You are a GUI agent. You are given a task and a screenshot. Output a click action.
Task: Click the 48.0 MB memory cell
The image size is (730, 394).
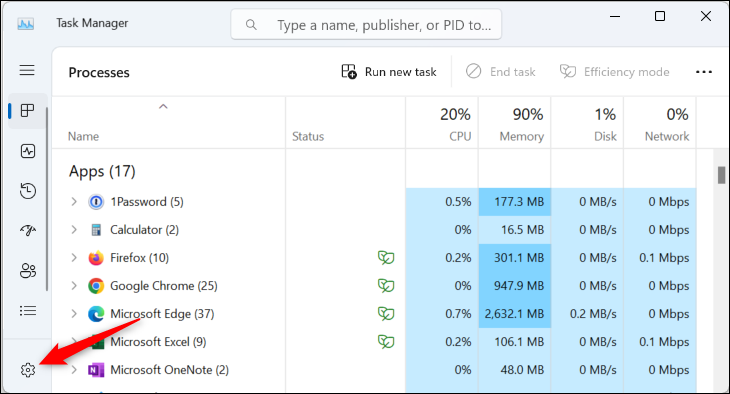(x=514, y=370)
